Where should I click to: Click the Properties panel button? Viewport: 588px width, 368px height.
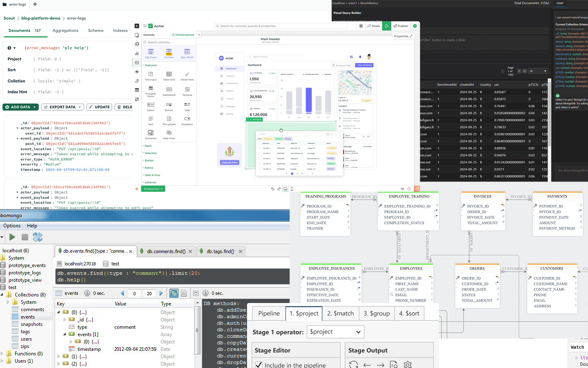coord(403,36)
